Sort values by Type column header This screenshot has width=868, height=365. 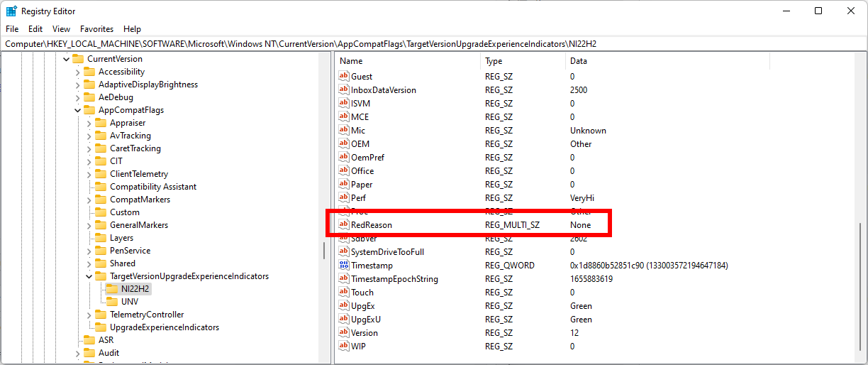coord(523,61)
